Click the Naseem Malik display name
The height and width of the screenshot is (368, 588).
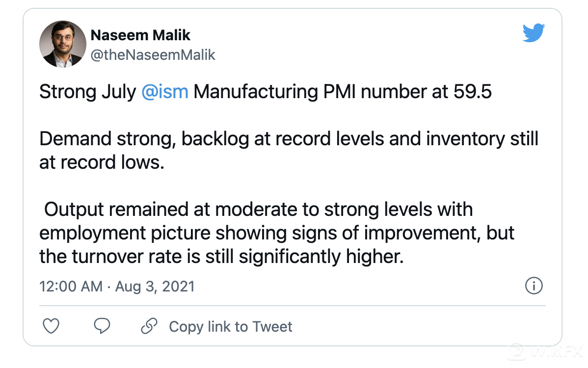click(x=140, y=35)
